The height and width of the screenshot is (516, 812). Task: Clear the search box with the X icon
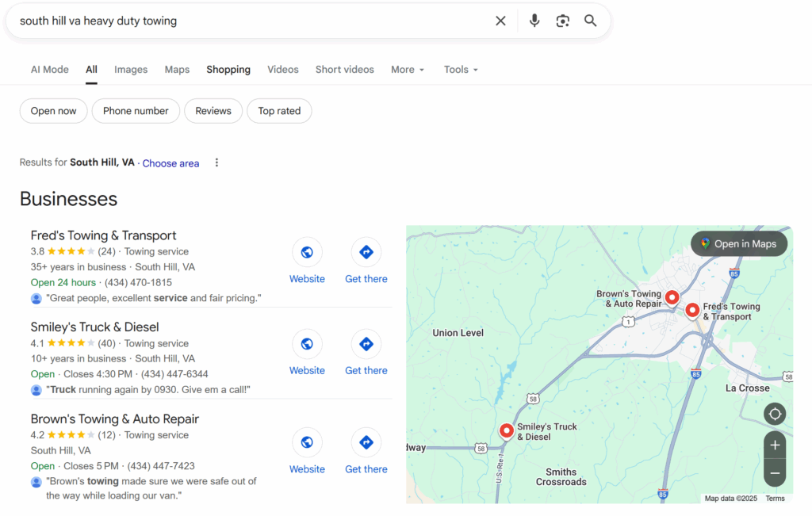(500, 21)
